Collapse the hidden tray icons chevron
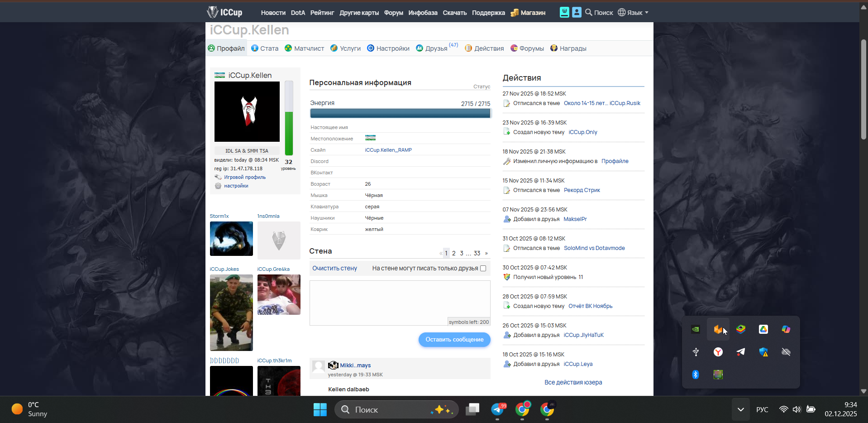 pos(741,409)
